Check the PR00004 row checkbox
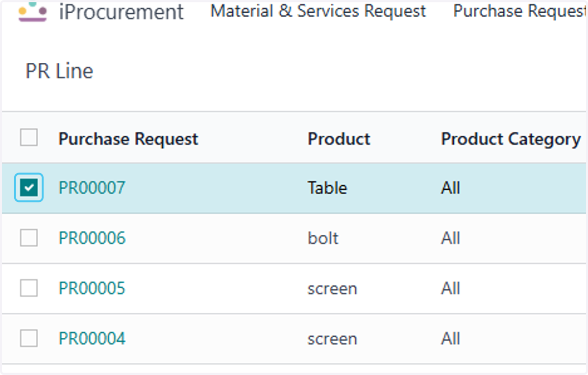 [x=29, y=338]
